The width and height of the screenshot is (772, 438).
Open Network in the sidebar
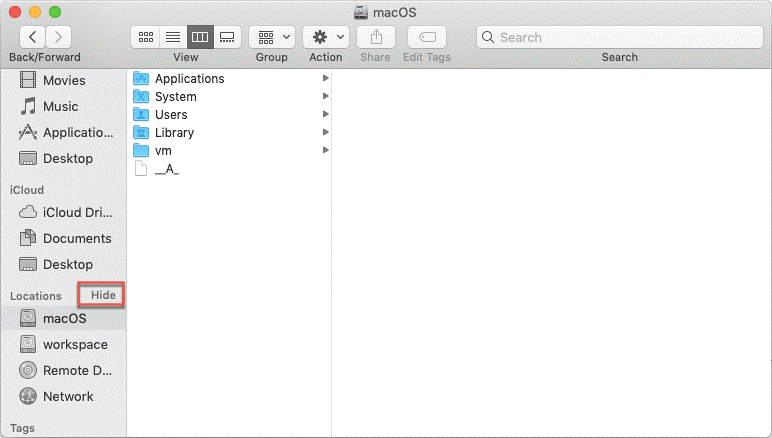click(x=64, y=396)
